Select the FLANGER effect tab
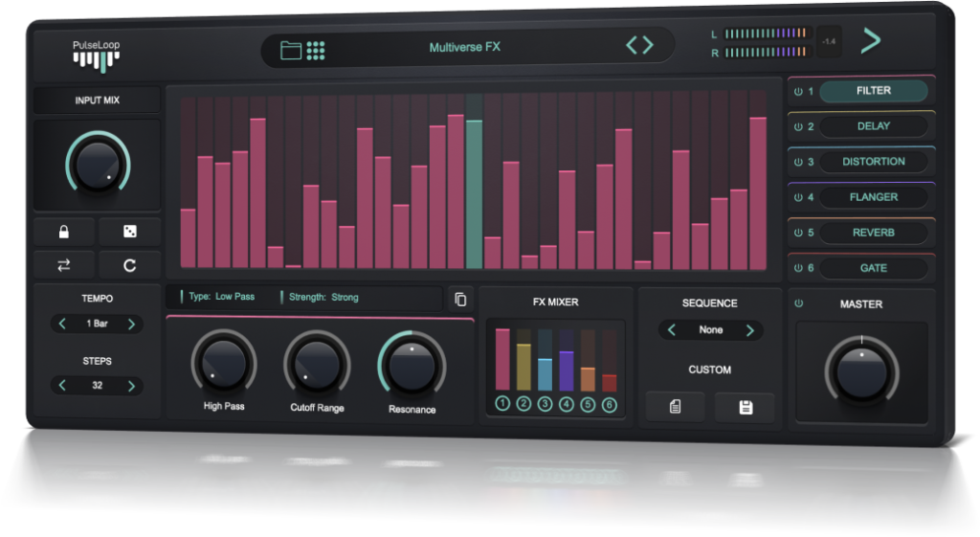Image resolution: width=980 pixels, height=537 pixels. point(873,197)
